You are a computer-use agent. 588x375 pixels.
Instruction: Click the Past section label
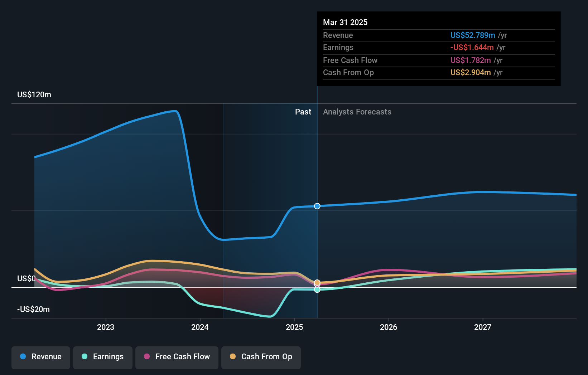point(303,112)
